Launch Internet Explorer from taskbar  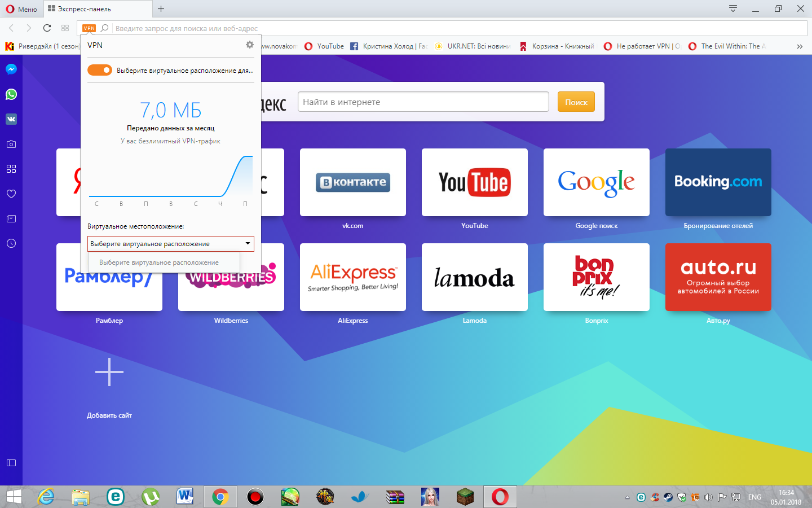click(46, 497)
